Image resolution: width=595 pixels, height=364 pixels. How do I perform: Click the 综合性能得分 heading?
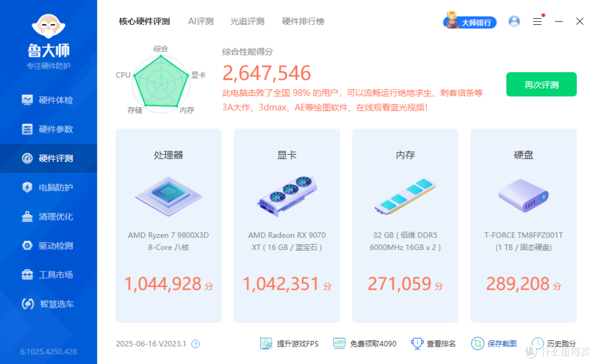tap(247, 52)
